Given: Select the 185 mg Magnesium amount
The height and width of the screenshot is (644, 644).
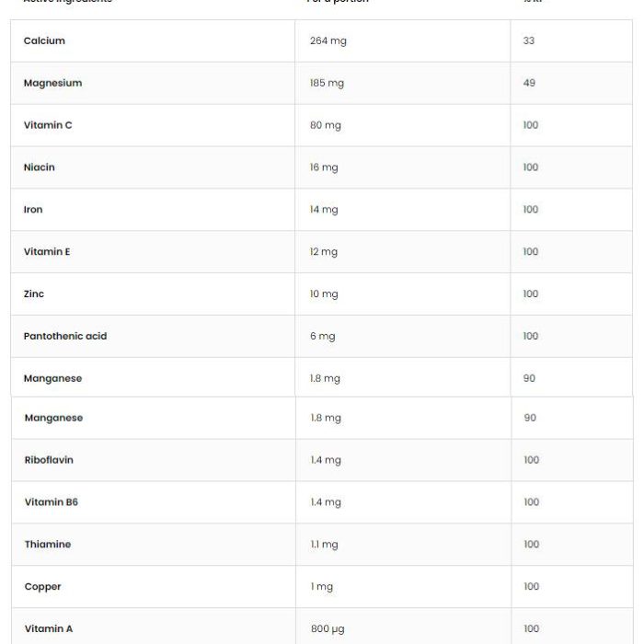Looking at the screenshot, I should 327,83.
